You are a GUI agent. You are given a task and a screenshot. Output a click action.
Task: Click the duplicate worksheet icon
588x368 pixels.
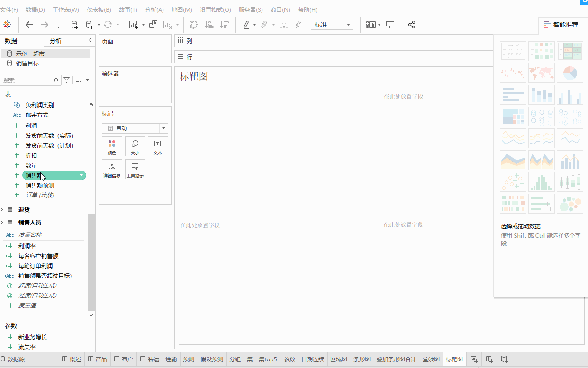point(154,25)
